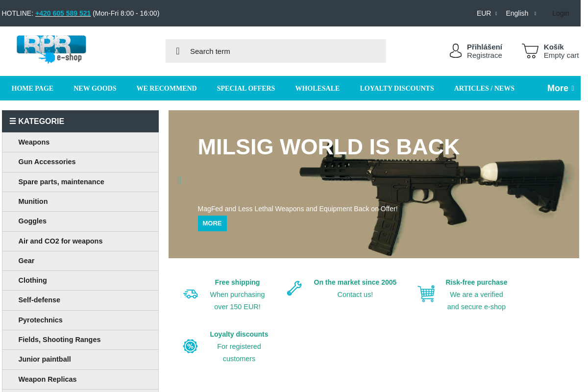Select the Junior paintball category
This screenshot has height=392, width=588.
(x=80, y=359)
